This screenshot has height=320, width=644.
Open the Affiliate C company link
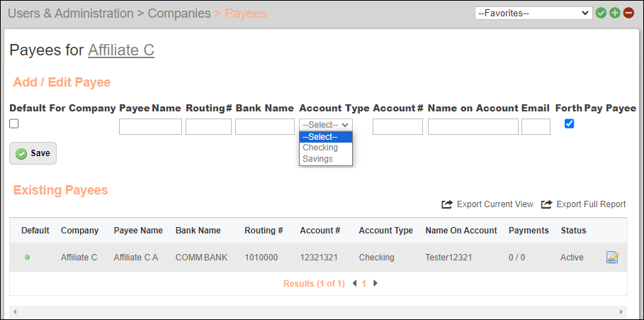pyautogui.click(x=120, y=50)
